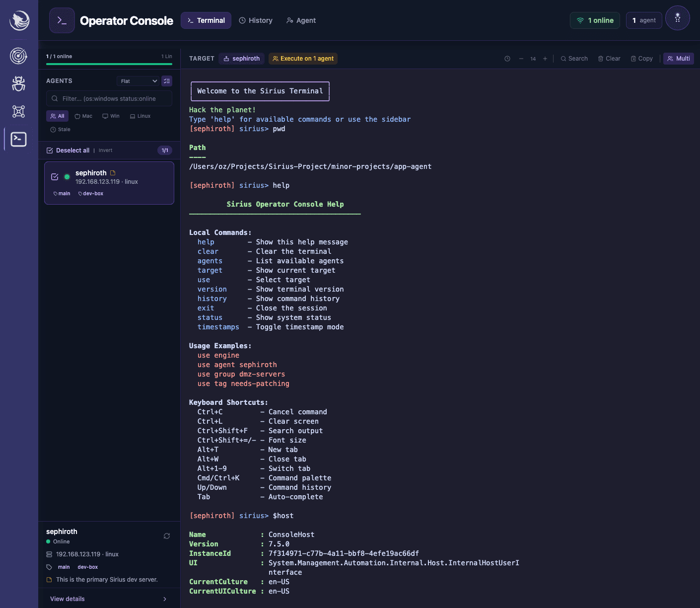The width and height of the screenshot is (700, 608).
Task: Click the Sirius wolf logo
Action: pos(18,20)
